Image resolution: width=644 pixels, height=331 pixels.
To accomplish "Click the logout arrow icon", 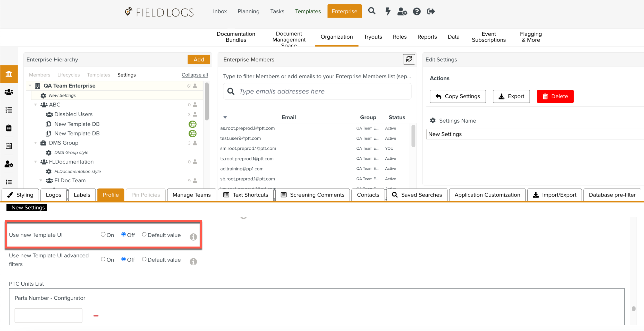I will [x=431, y=11].
